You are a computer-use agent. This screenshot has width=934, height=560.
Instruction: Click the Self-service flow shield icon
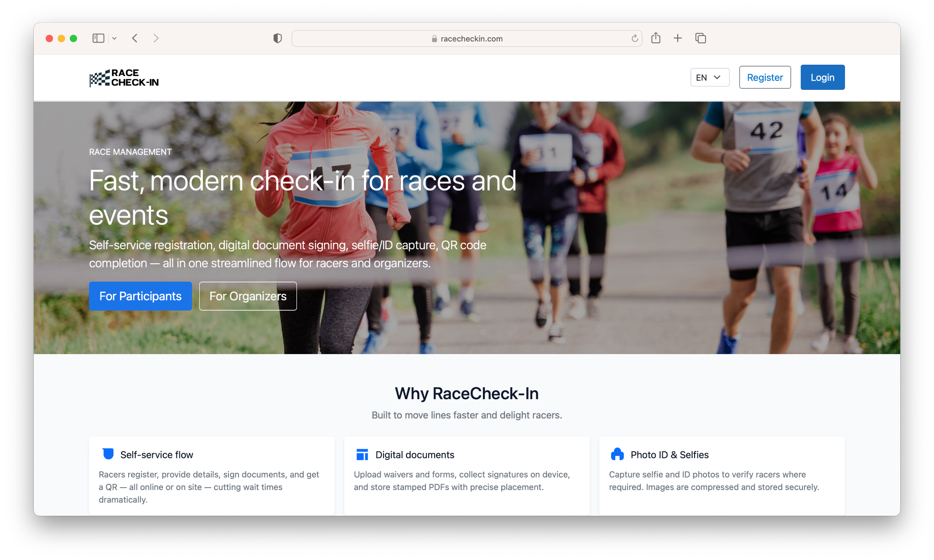pos(108,454)
